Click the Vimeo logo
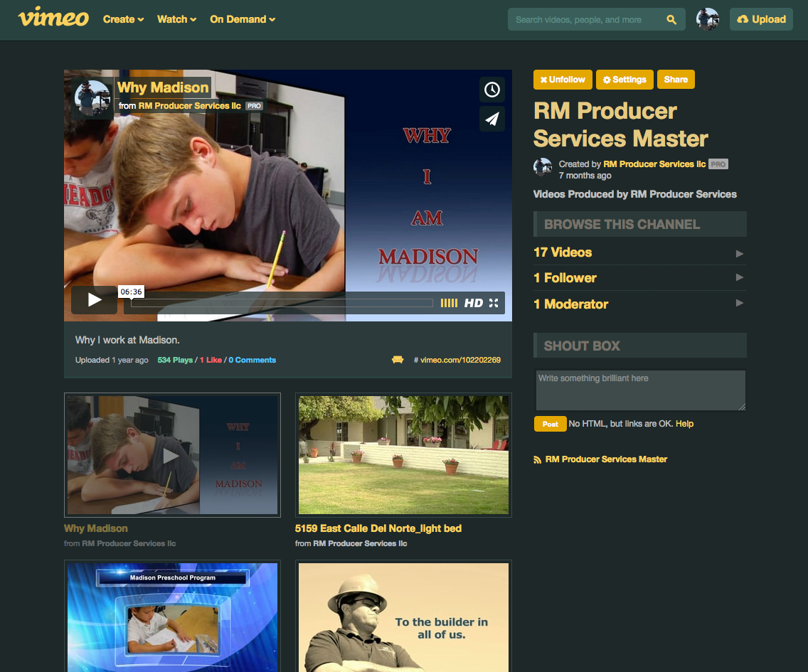Screen dimensions: 808x672 [53, 18]
